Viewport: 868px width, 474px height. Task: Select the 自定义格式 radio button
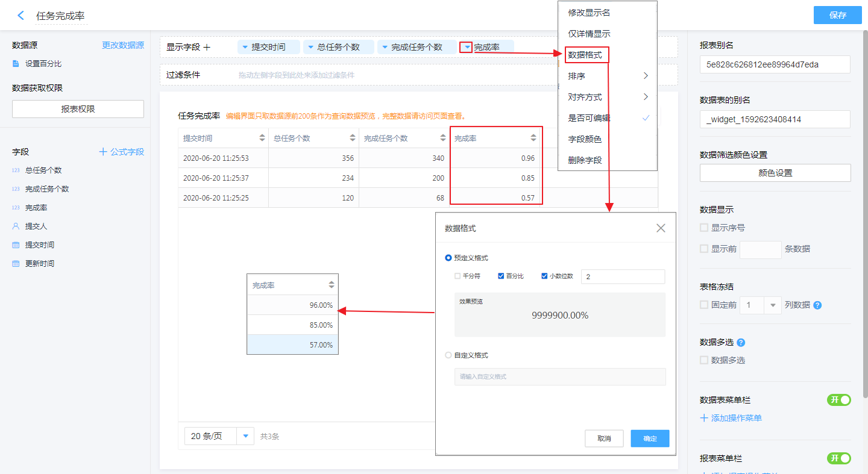point(448,355)
